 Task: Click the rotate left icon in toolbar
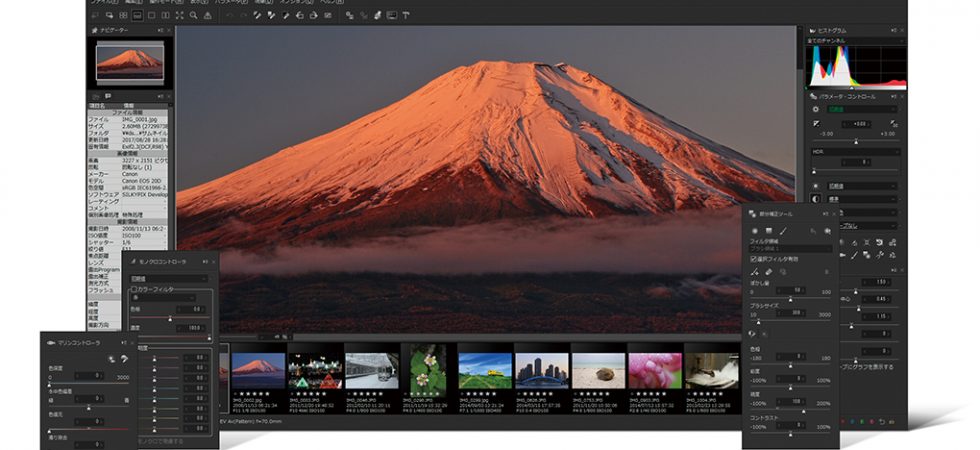coord(299,15)
